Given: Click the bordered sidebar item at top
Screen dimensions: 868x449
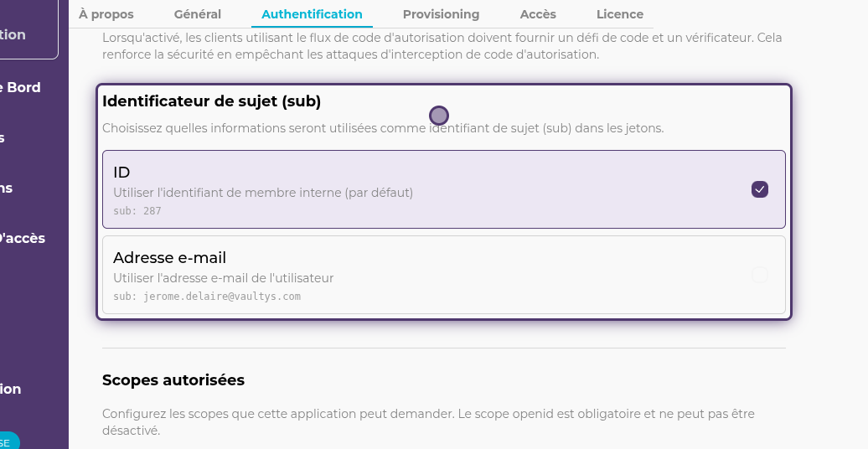Looking at the screenshot, I should pyautogui.click(x=25, y=34).
